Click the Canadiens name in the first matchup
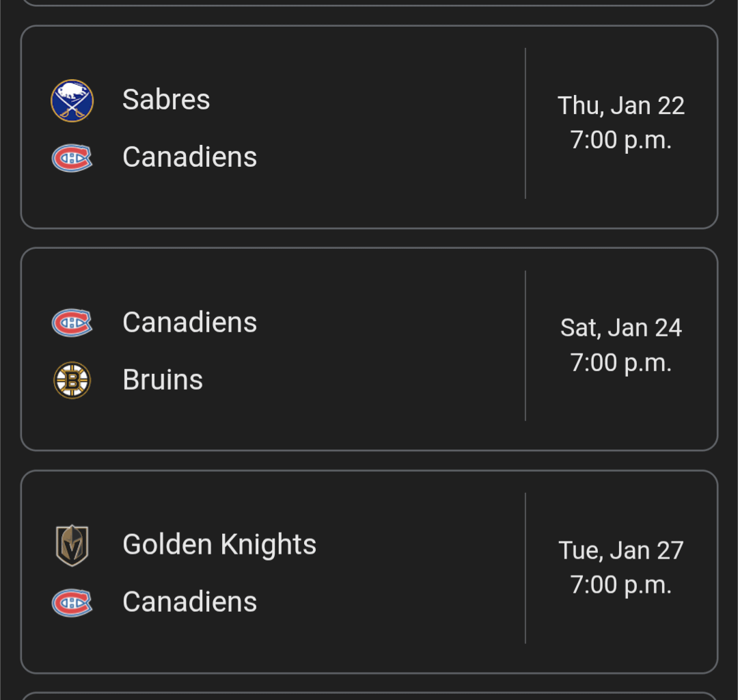This screenshot has width=738, height=700. click(189, 157)
